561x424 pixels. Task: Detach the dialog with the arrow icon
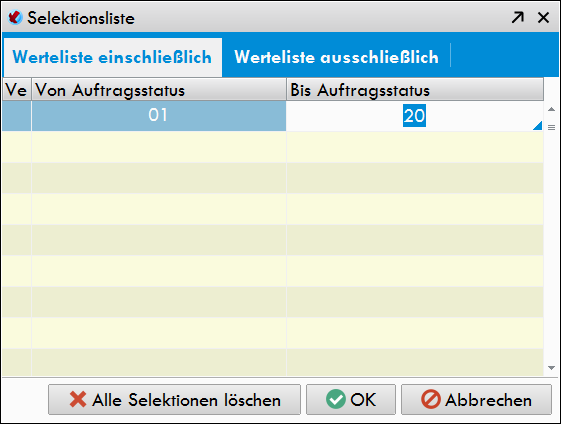click(x=518, y=17)
